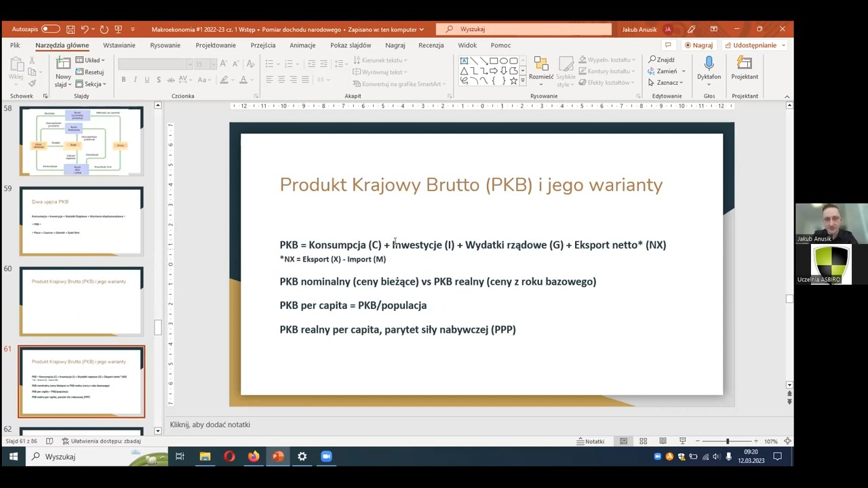Open the Pokaz slajdów tab
This screenshot has height=488, width=868.
[351, 45]
